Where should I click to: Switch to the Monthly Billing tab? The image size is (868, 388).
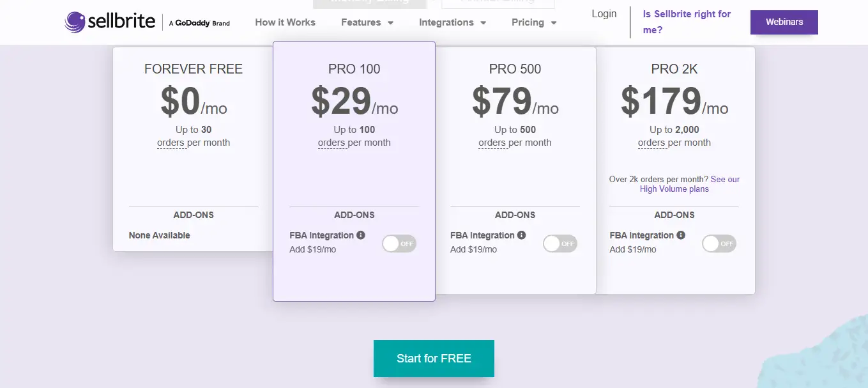click(x=369, y=3)
